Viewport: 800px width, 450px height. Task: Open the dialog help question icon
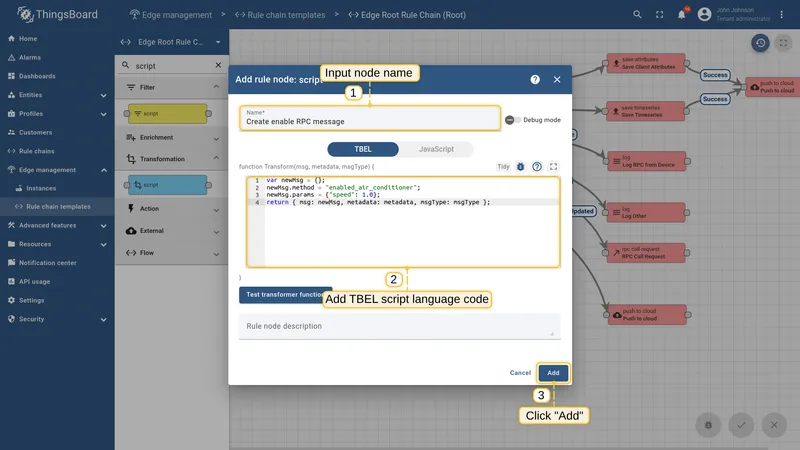point(535,80)
